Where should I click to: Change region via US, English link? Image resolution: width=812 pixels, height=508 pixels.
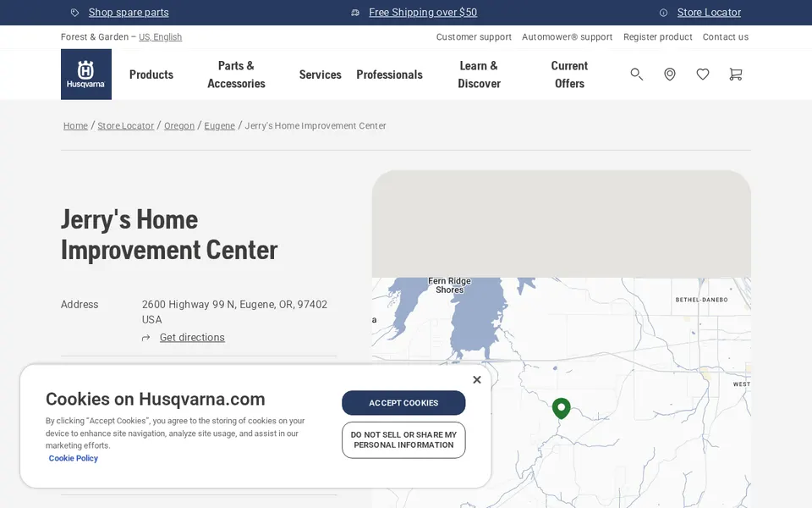click(x=160, y=36)
